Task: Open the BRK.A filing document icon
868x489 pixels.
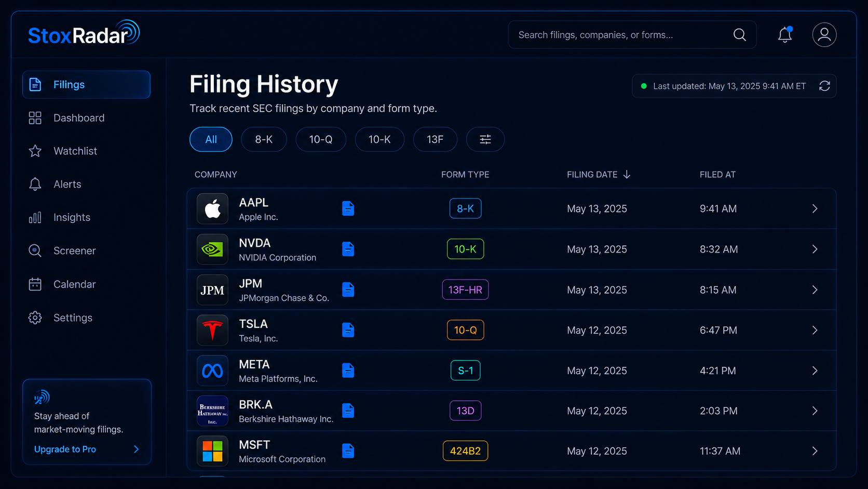Action: [348, 411]
